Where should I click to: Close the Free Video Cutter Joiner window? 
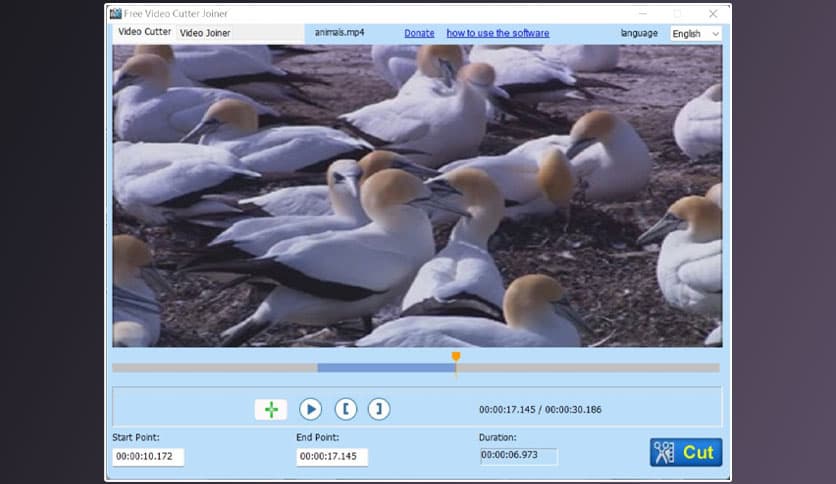pyautogui.click(x=713, y=14)
